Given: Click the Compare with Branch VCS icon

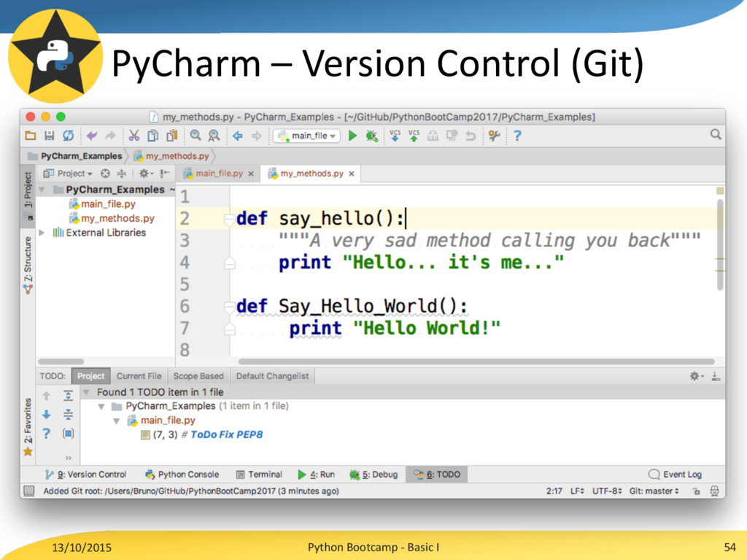Looking at the screenshot, I should (433, 136).
